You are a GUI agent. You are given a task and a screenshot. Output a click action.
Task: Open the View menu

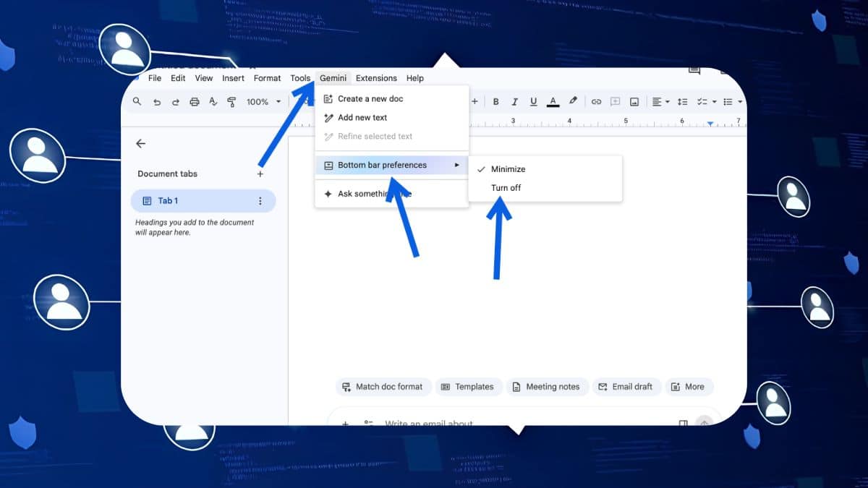[x=204, y=78]
